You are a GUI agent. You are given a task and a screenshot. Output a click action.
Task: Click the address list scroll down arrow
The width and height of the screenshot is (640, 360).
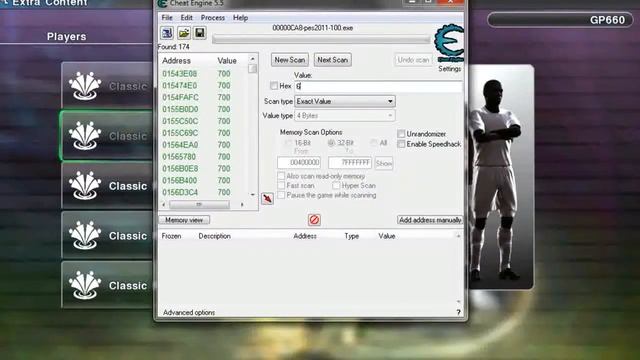point(252,195)
